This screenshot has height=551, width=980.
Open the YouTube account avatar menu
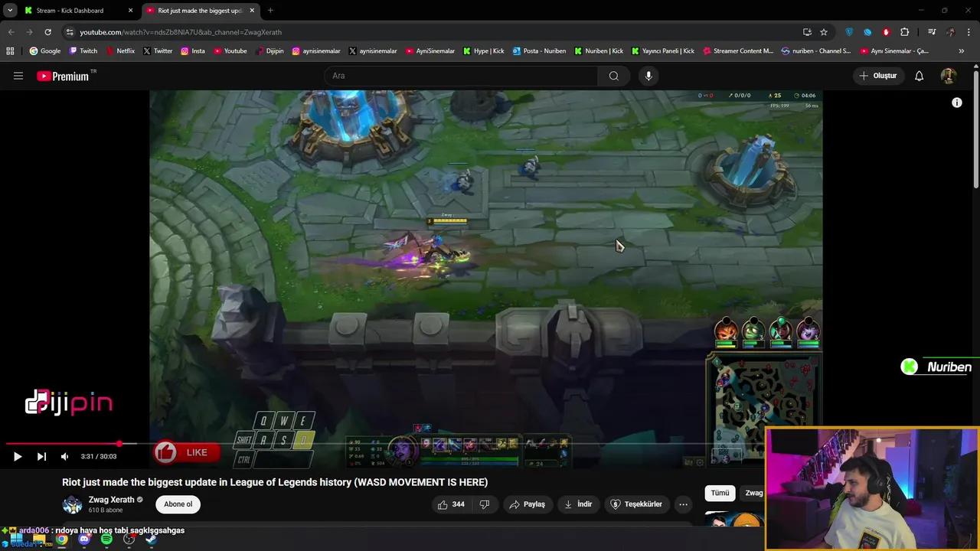[x=948, y=76]
